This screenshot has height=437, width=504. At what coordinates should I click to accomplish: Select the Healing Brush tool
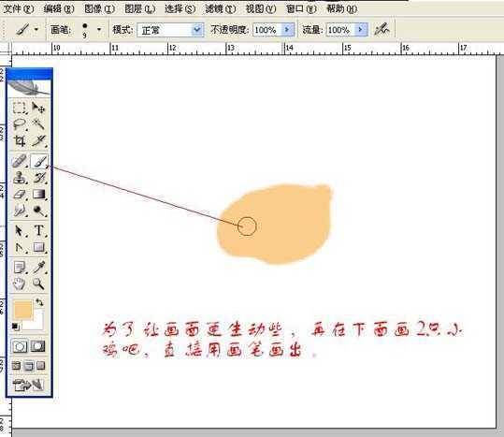click(x=20, y=161)
